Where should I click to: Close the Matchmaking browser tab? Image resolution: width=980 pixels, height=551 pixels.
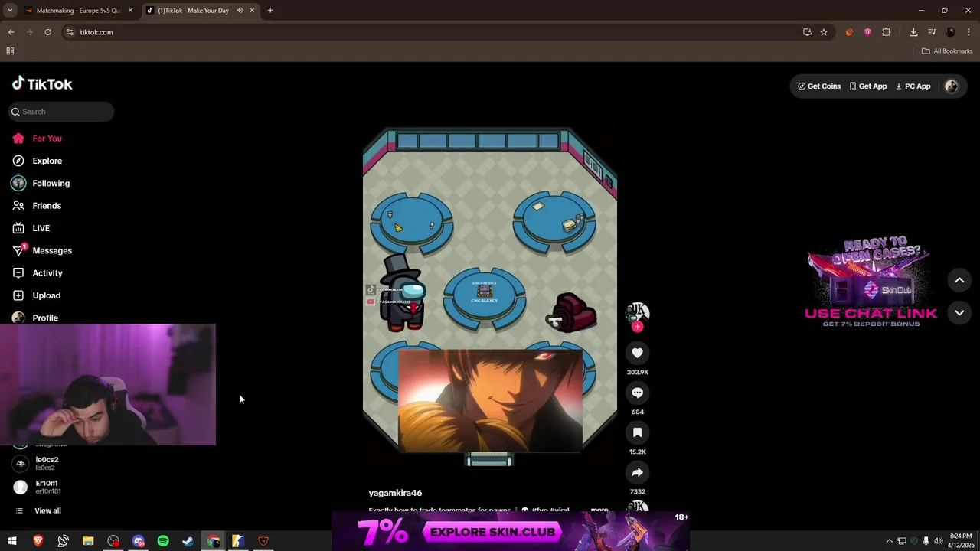(x=130, y=11)
